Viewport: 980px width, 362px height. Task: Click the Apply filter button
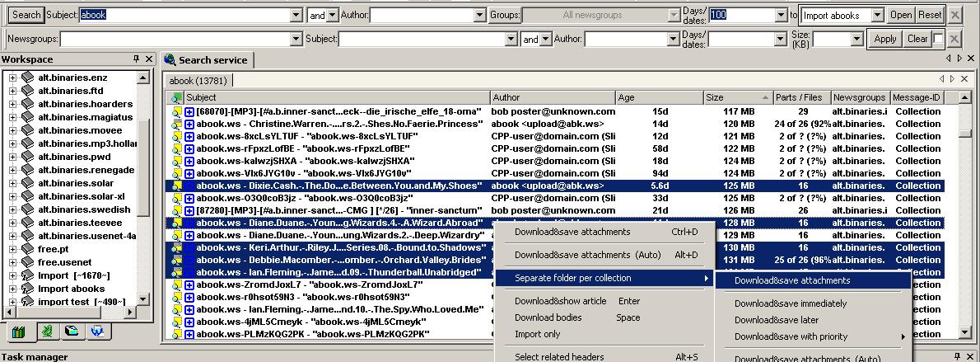click(x=885, y=39)
